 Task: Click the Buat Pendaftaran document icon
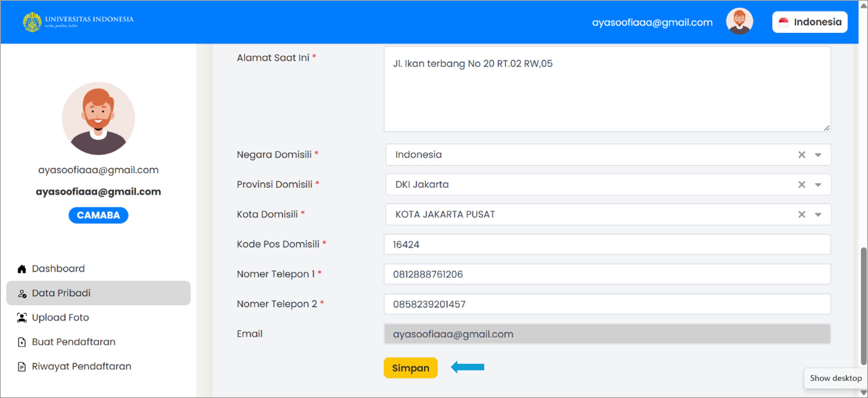tap(22, 342)
